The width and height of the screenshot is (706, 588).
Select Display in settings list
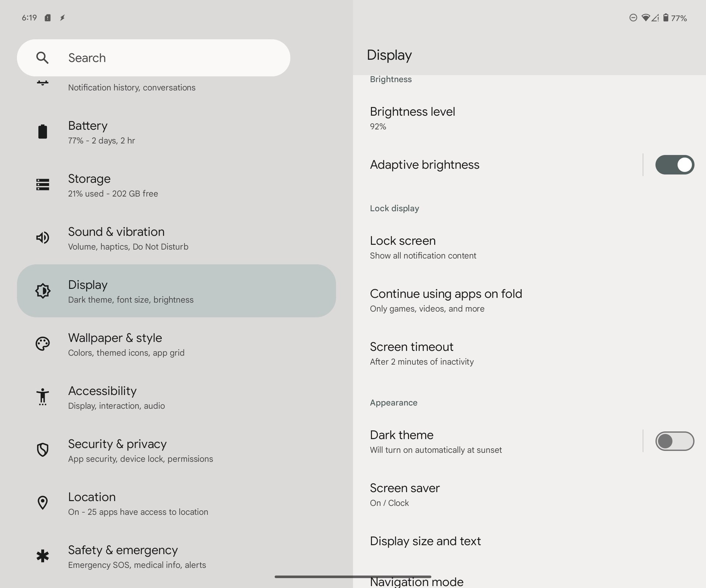(176, 291)
